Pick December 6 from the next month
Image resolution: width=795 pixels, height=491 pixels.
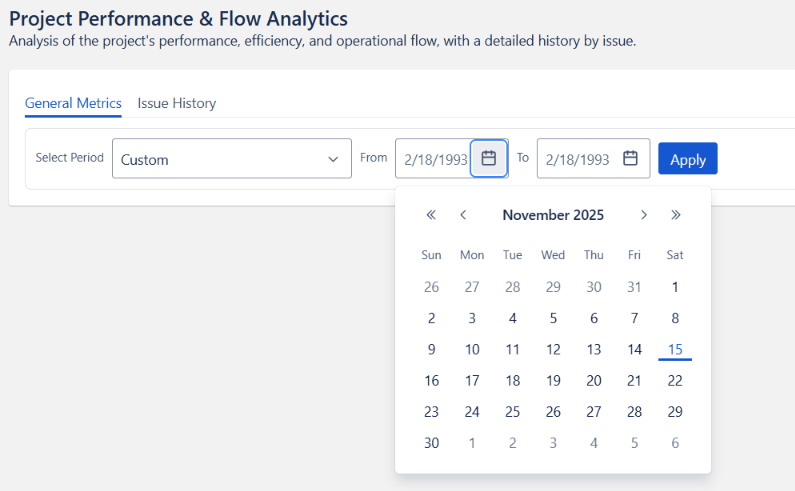click(x=675, y=443)
